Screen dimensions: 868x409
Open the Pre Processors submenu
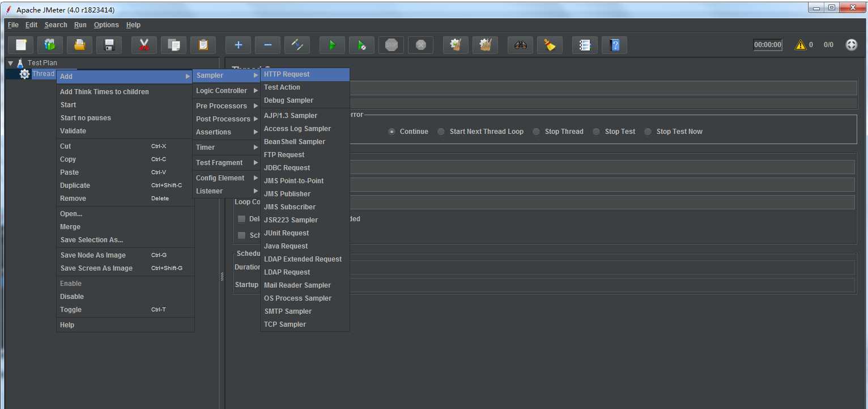(x=227, y=106)
